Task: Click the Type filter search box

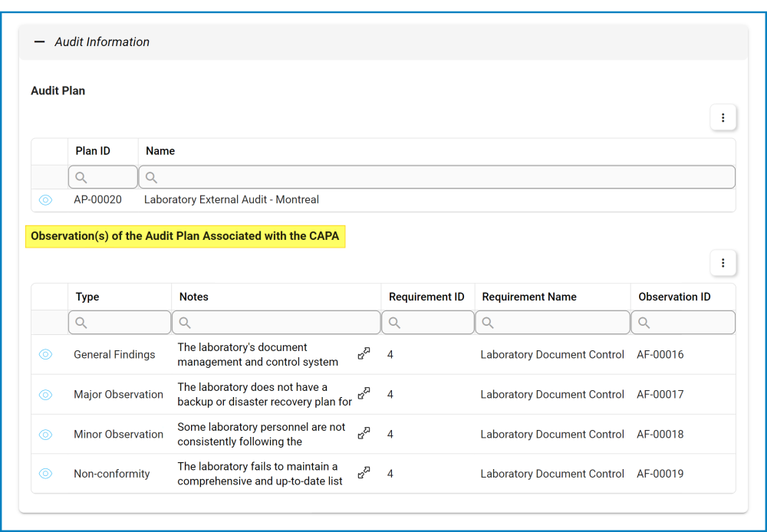Action: [119, 322]
